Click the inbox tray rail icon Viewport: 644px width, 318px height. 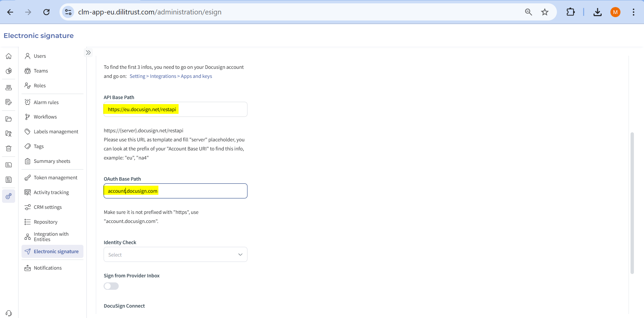coord(9,88)
